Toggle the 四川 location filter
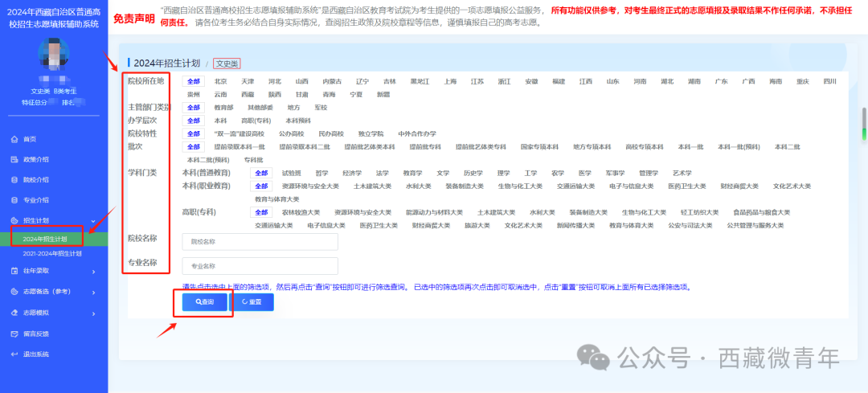Image resolution: width=868 pixels, height=393 pixels. click(829, 81)
